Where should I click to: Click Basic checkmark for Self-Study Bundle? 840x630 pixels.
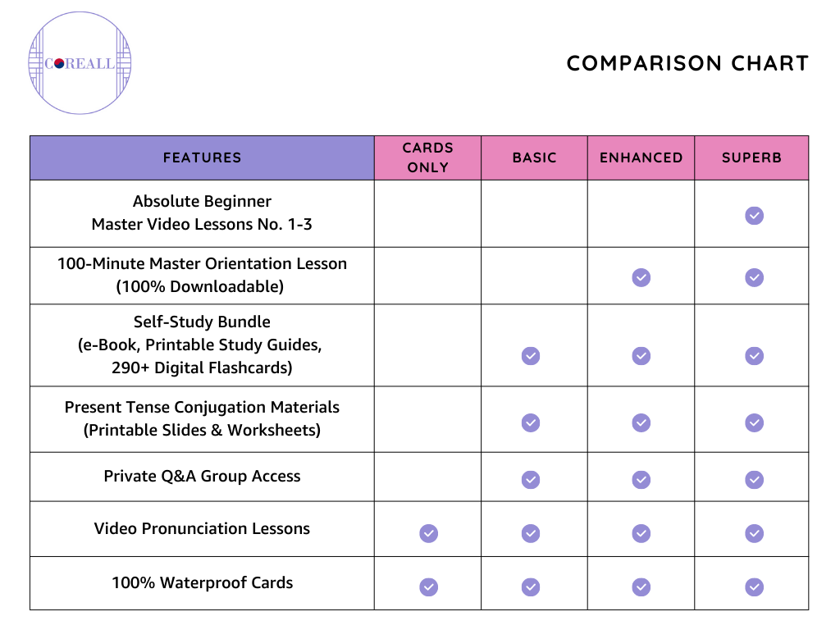point(531,356)
